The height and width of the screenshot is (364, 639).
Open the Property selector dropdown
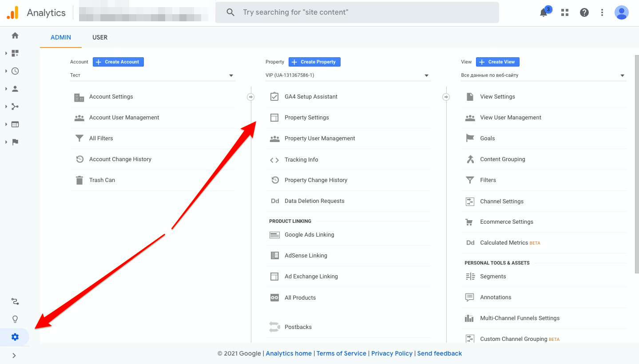[x=348, y=75]
